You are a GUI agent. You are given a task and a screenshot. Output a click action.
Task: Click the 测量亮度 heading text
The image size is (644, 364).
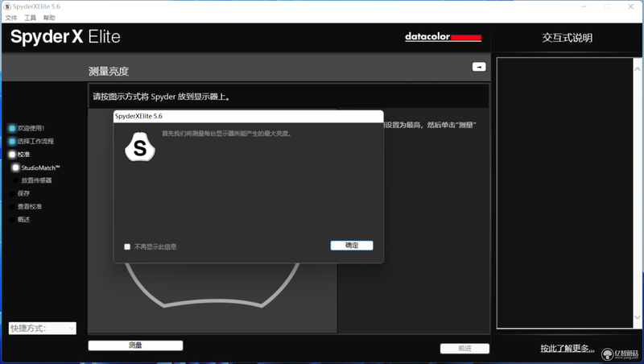click(109, 72)
